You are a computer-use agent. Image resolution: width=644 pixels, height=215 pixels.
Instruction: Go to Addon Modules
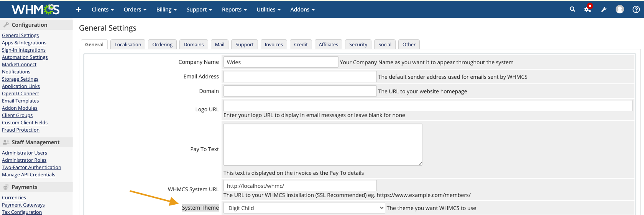tap(20, 108)
